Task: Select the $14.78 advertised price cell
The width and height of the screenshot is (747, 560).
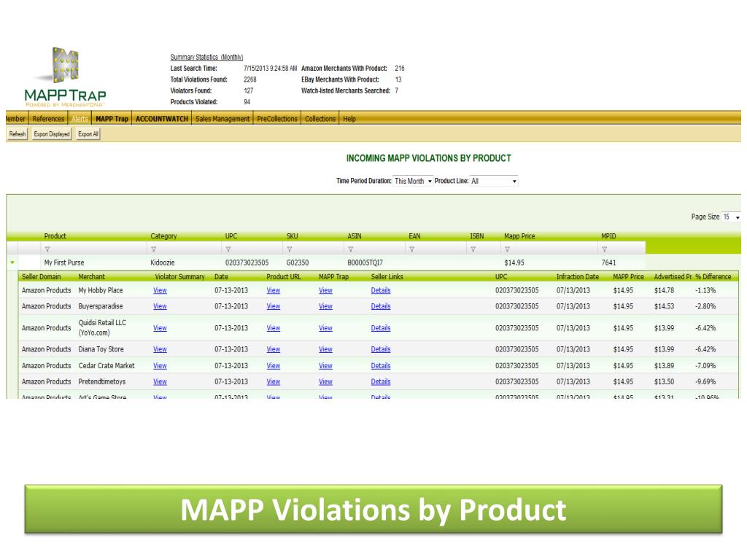Action: click(664, 290)
